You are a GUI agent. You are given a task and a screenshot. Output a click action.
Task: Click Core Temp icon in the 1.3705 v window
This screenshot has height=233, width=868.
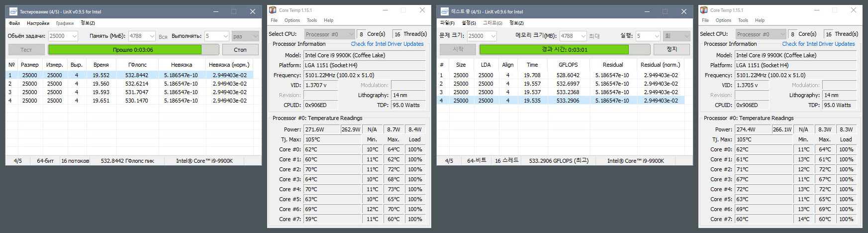pos(704,10)
